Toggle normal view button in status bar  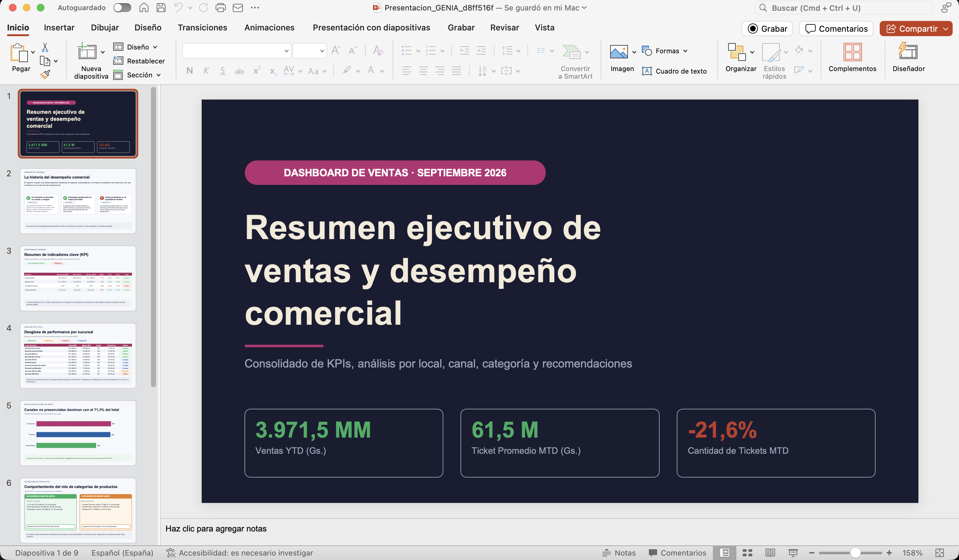(x=725, y=552)
